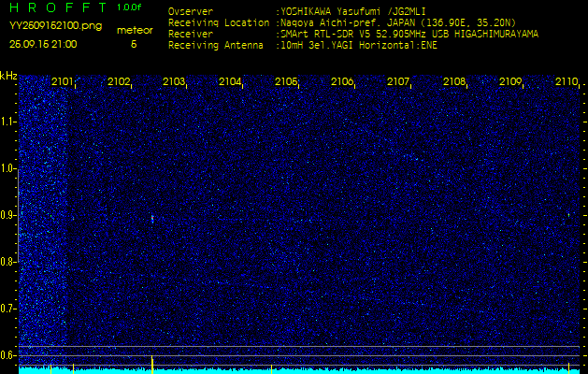
Task: Click the 1.0 kHz axis label
Action: point(8,168)
